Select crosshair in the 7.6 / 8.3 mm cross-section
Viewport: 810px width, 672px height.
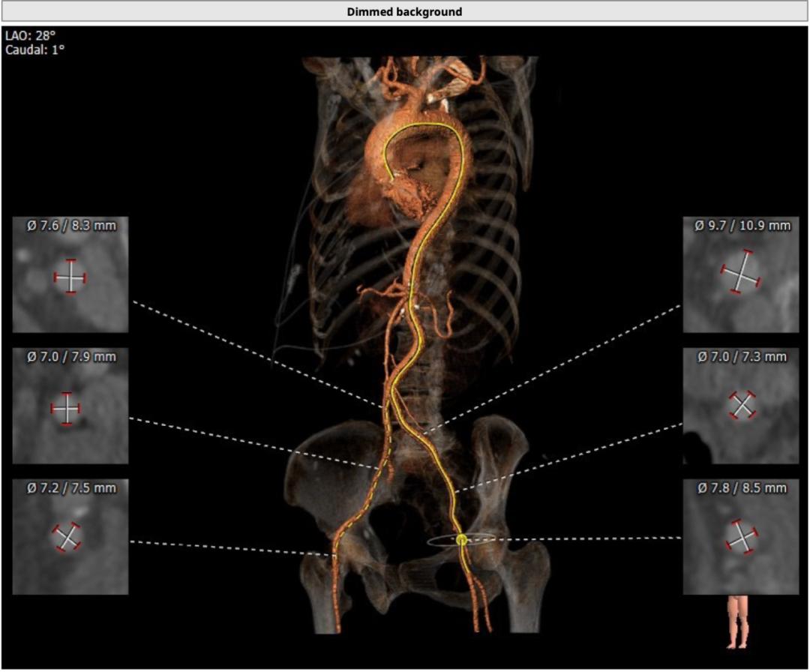coord(70,277)
